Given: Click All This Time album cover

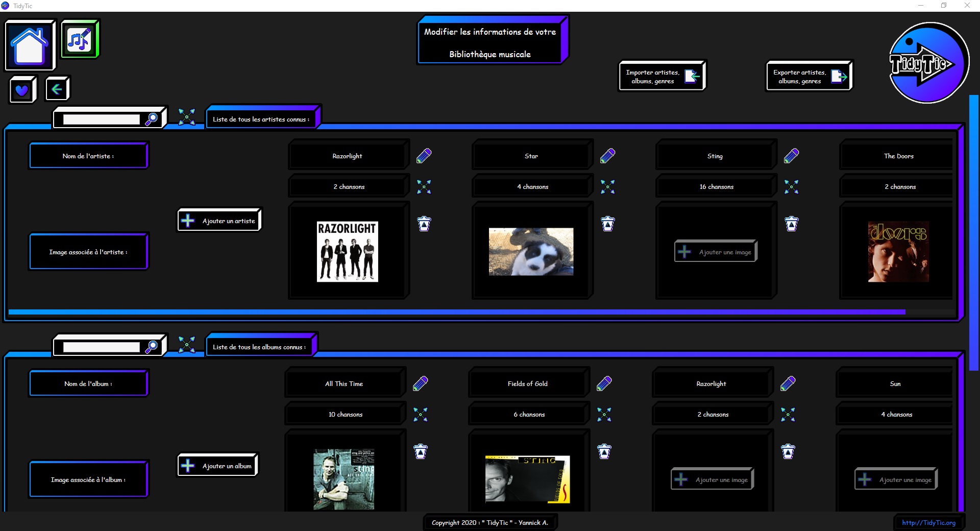Looking at the screenshot, I should pyautogui.click(x=344, y=479).
